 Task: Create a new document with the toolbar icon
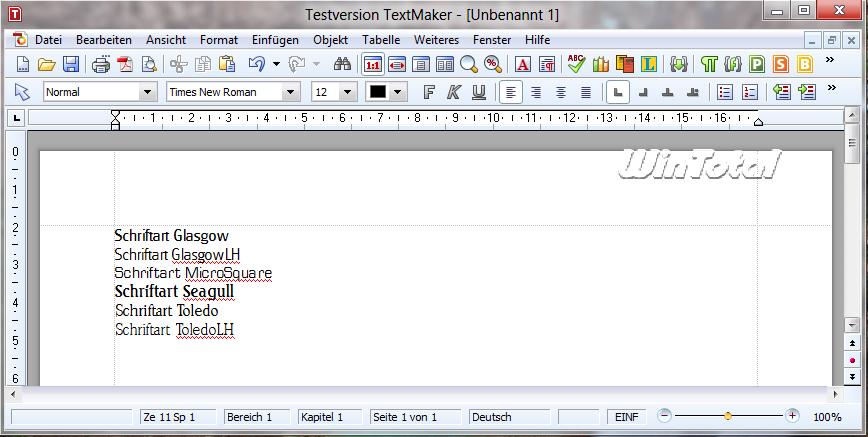click(22, 64)
